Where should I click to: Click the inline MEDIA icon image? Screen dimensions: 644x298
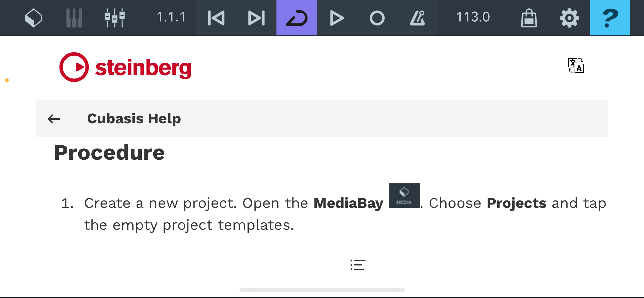[x=404, y=196]
